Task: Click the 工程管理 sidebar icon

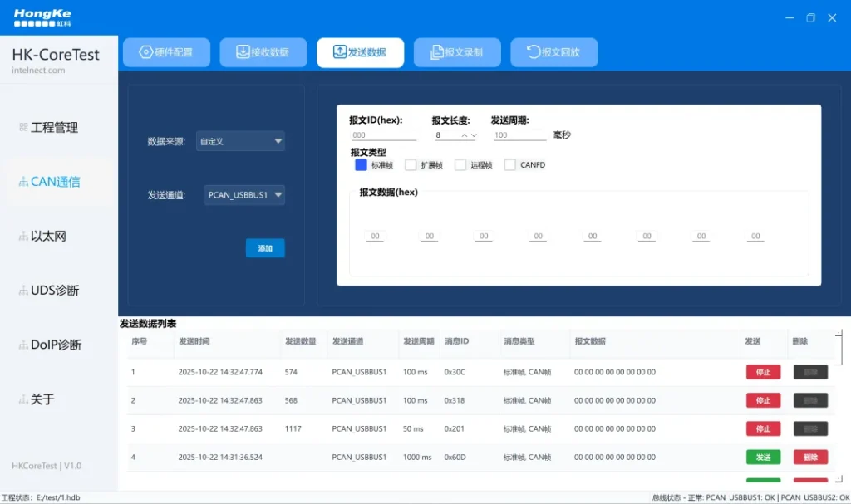Action: (x=23, y=128)
